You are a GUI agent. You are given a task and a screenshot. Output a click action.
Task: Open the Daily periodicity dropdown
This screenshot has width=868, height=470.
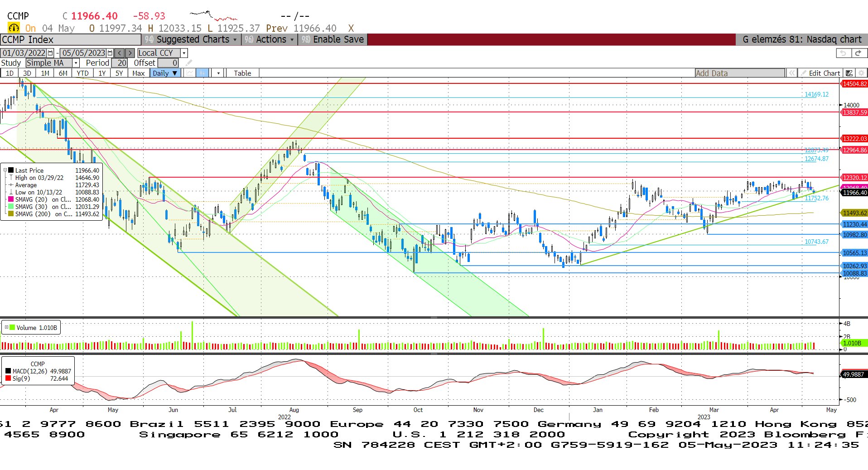click(165, 73)
